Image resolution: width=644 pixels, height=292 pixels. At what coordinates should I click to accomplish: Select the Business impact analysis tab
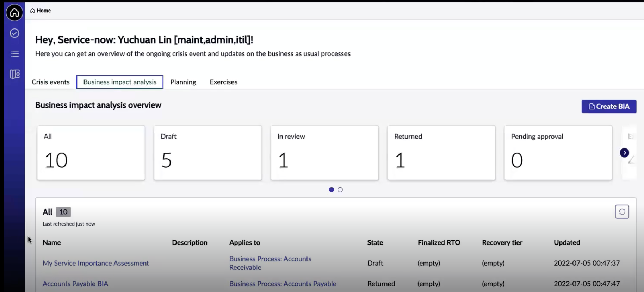(120, 82)
